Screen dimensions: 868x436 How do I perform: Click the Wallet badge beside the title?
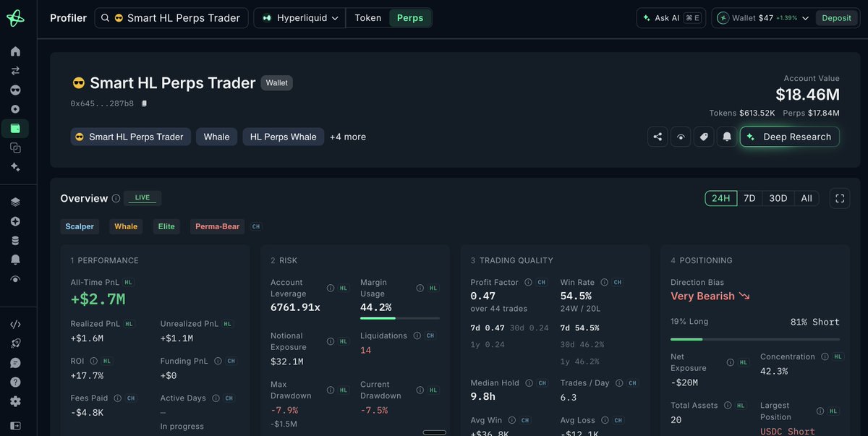276,83
